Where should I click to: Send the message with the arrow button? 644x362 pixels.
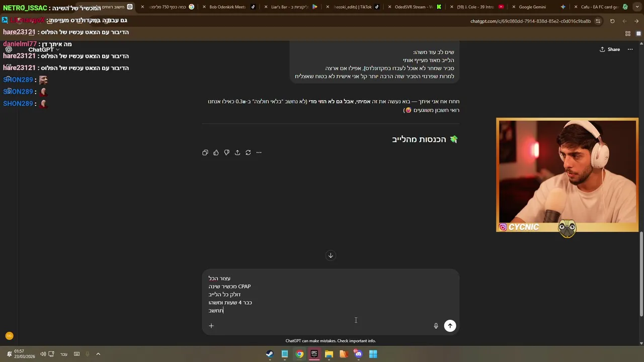(450, 326)
